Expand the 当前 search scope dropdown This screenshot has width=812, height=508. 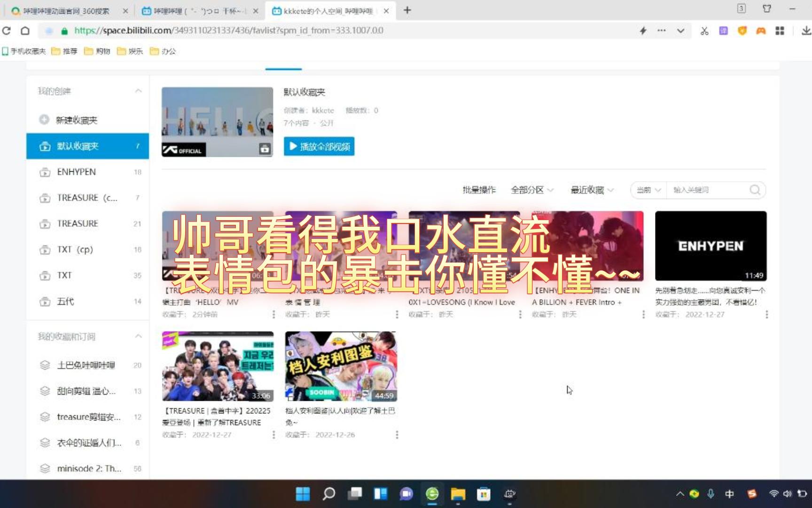pos(648,190)
